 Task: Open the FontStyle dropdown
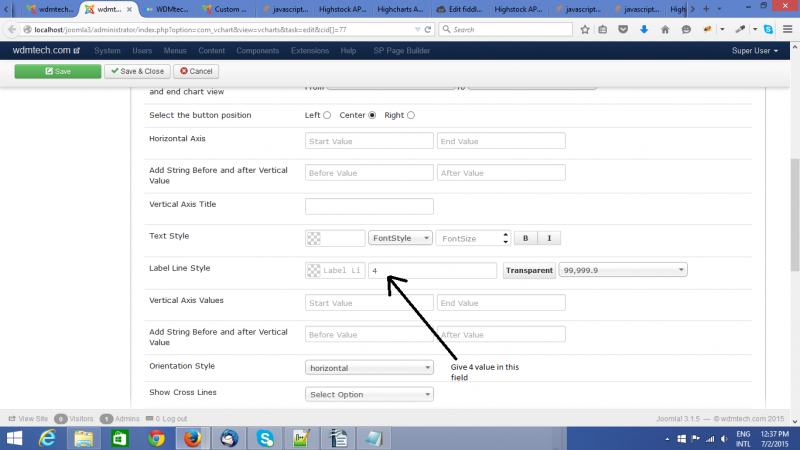[x=400, y=238]
